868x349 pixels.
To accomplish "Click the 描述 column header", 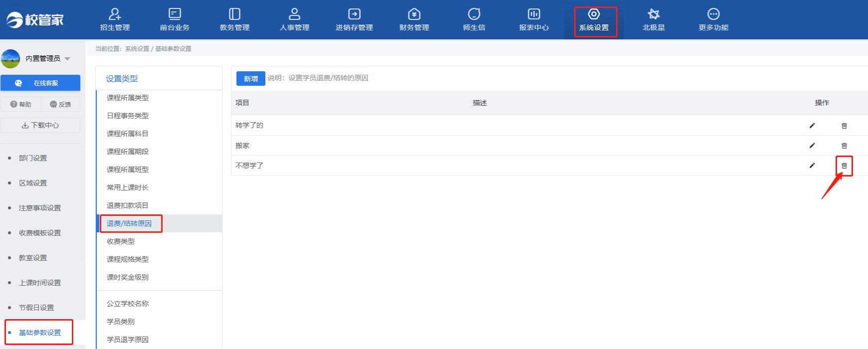I will [480, 103].
